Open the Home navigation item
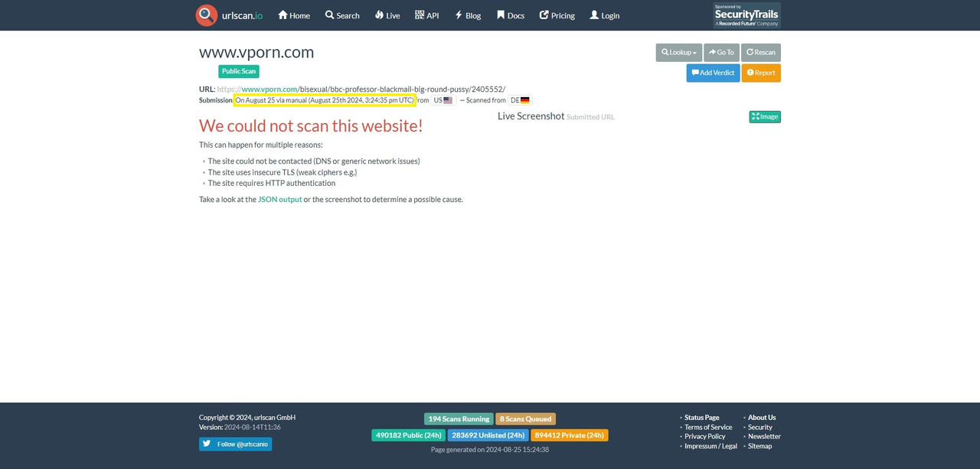Screen dimensions: 980x469 [x=294, y=15]
